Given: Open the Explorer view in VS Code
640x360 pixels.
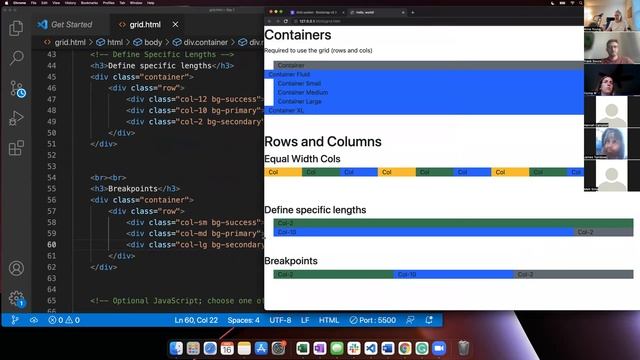Looking at the screenshot, I should click(x=16, y=28).
